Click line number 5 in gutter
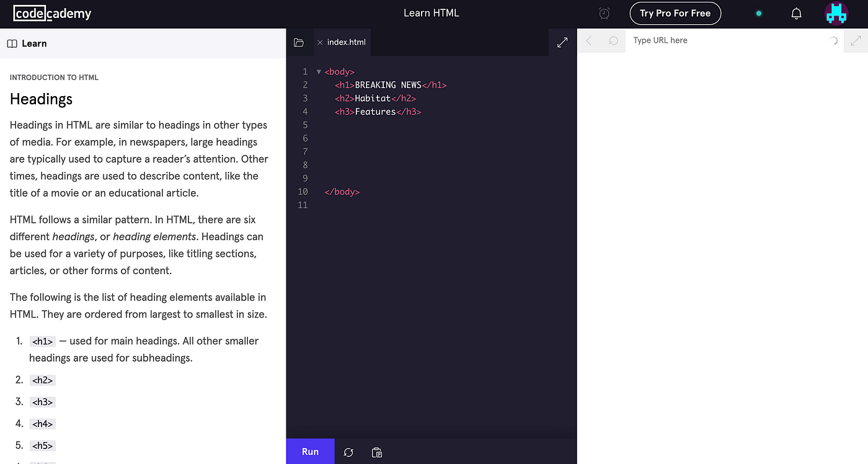The width and height of the screenshot is (868, 464). pos(305,125)
